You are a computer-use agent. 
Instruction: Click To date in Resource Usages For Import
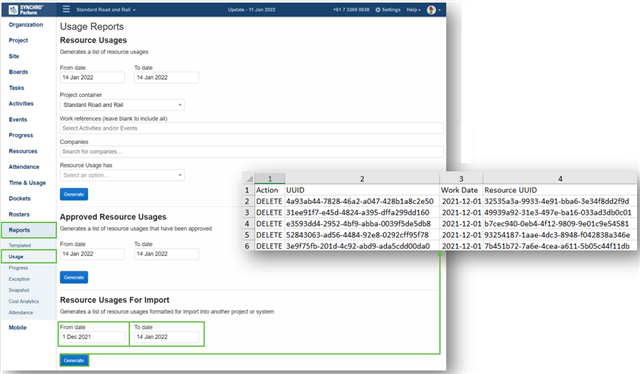tap(167, 337)
